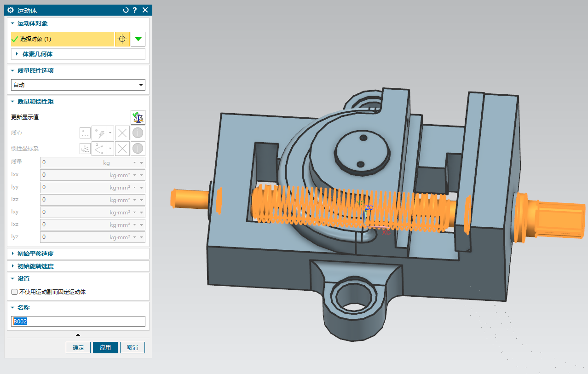The width and height of the screenshot is (588, 374).
Task: Collapse the 运动体对象 section header
Action: point(32,23)
